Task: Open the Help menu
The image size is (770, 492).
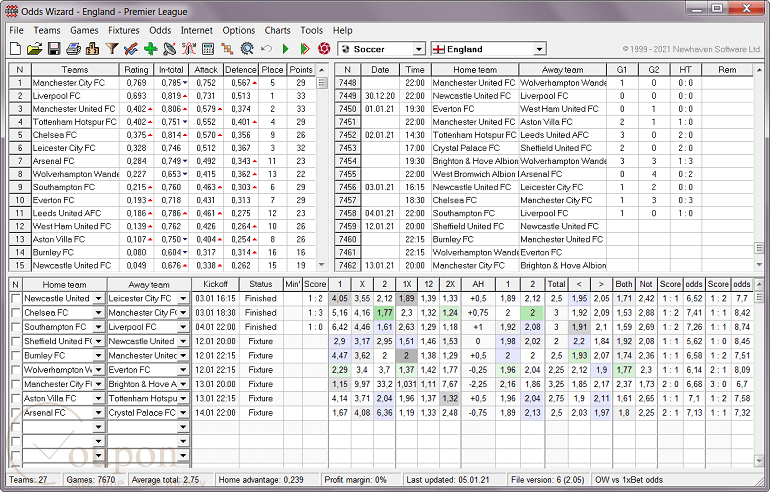Action: [x=342, y=30]
